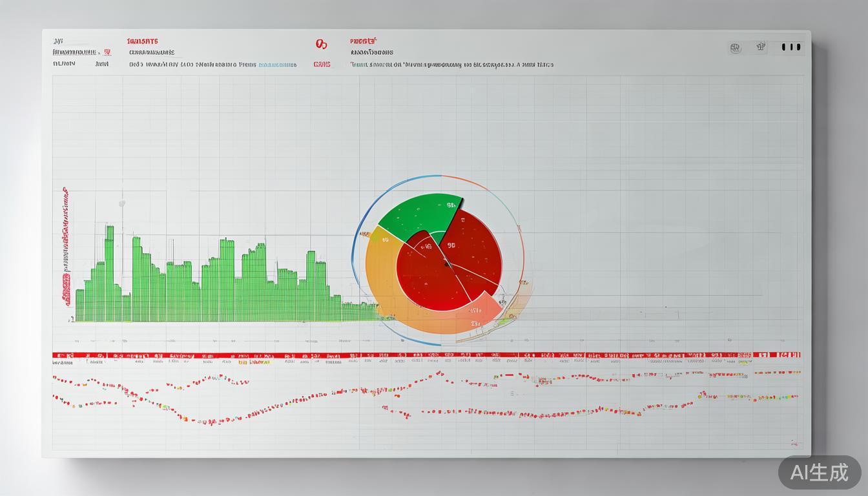Open the blue link text in header description
The height and width of the screenshot is (496, 868).
click(x=277, y=65)
